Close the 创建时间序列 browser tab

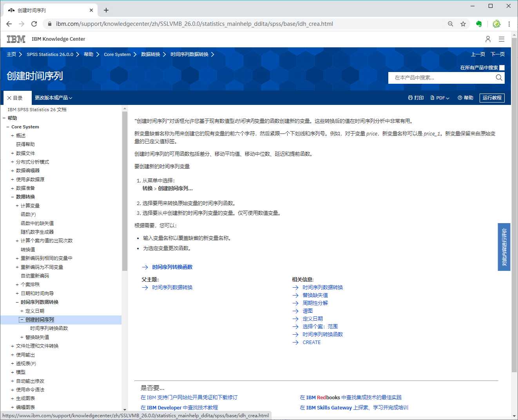pos(91,10)
